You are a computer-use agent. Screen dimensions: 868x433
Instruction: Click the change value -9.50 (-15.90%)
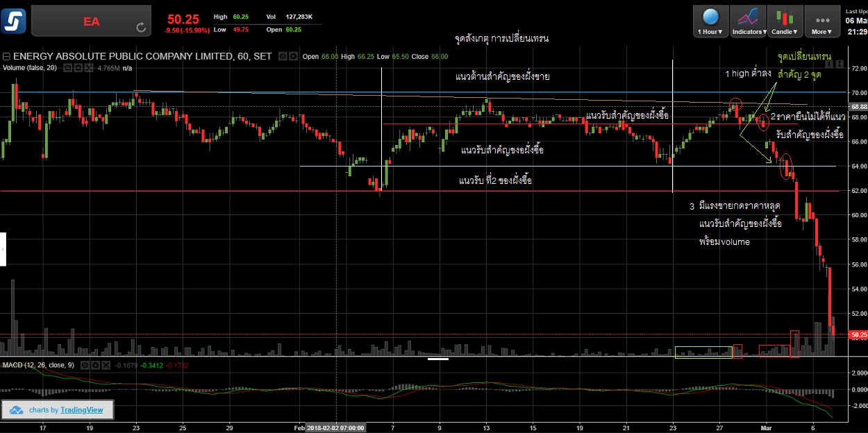[186, 31]
